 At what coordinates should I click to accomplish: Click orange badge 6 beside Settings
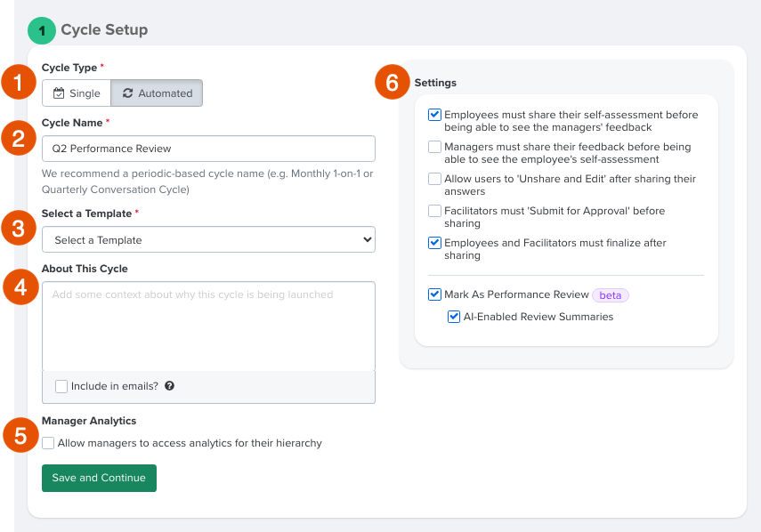tap(392, 83)
